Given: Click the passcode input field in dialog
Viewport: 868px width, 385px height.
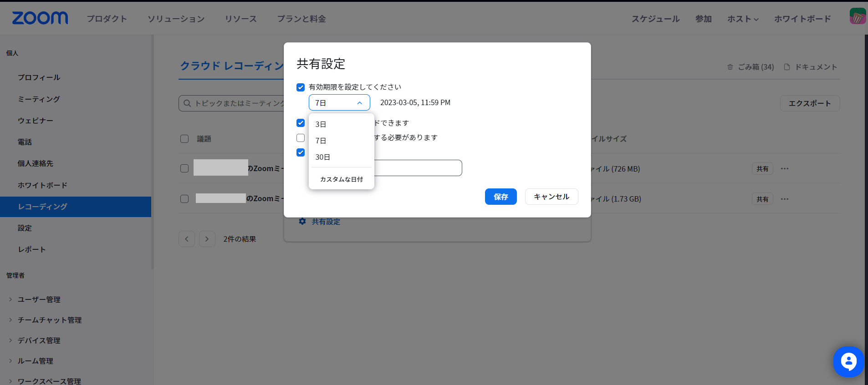Looking at the screenshot, I should pos(417,168).
